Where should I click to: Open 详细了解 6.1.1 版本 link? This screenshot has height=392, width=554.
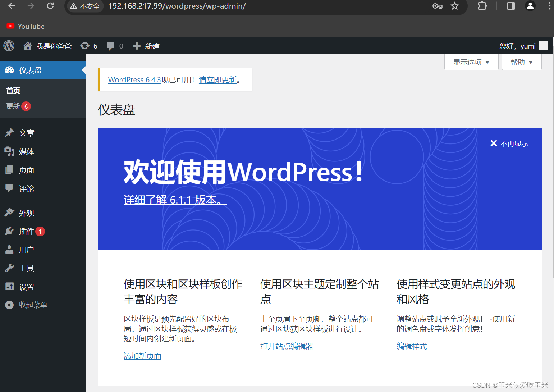point(175,199)
